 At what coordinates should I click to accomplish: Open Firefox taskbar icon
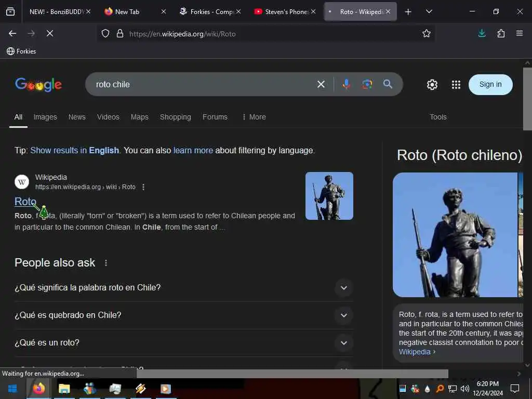click(x=38, y=389)
